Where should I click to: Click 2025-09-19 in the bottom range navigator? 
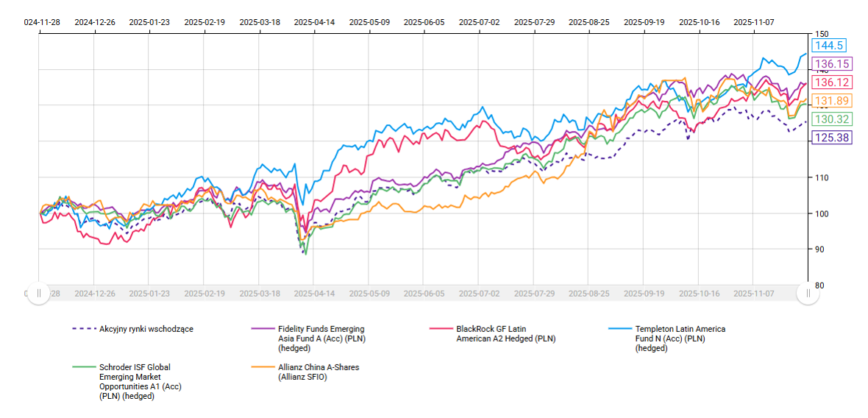pos(644,293)
